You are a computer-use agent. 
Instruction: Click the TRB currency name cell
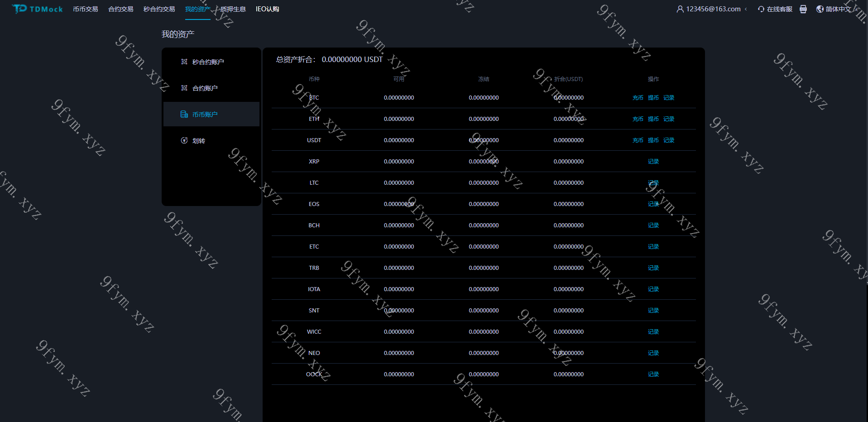(x=314, y=268)
